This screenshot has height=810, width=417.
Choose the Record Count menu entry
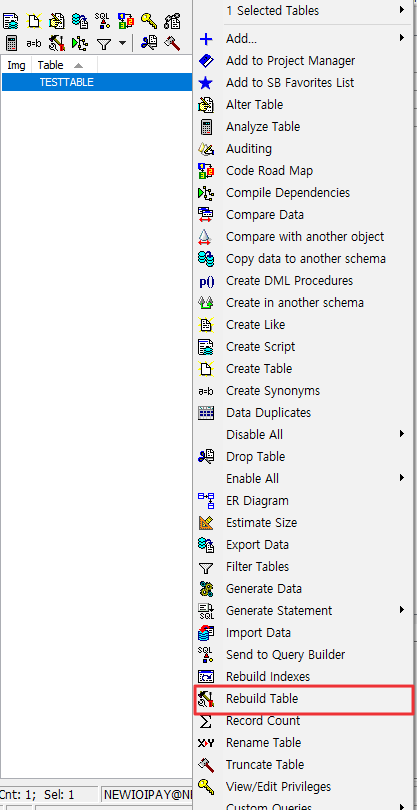tap(303, 721)
